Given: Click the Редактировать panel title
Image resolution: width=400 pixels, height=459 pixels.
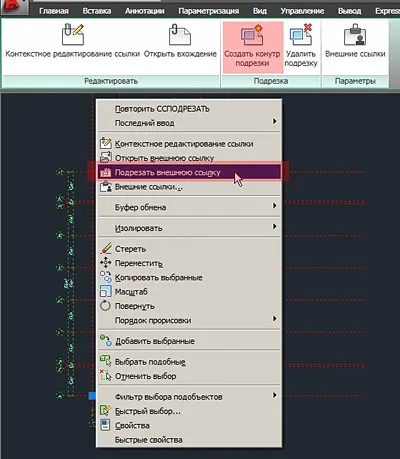Looking at the screenshot, I should pos(111,81).
